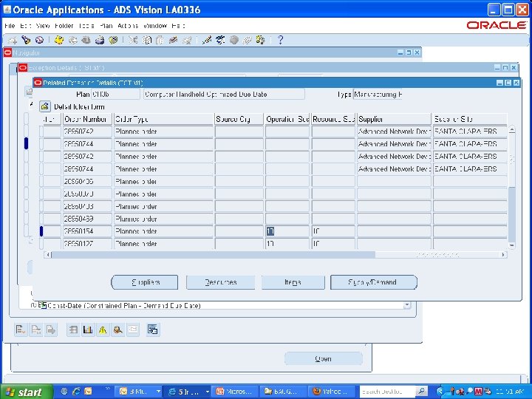Click the Delete Record toolbar icon

pyautogui.click(x=187, y=40)
